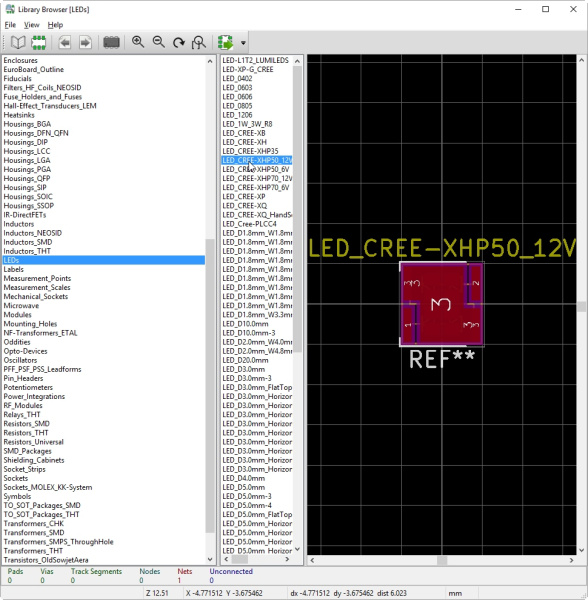Open the View menu
Screen dimensions: 588x600
pos(31,25)
